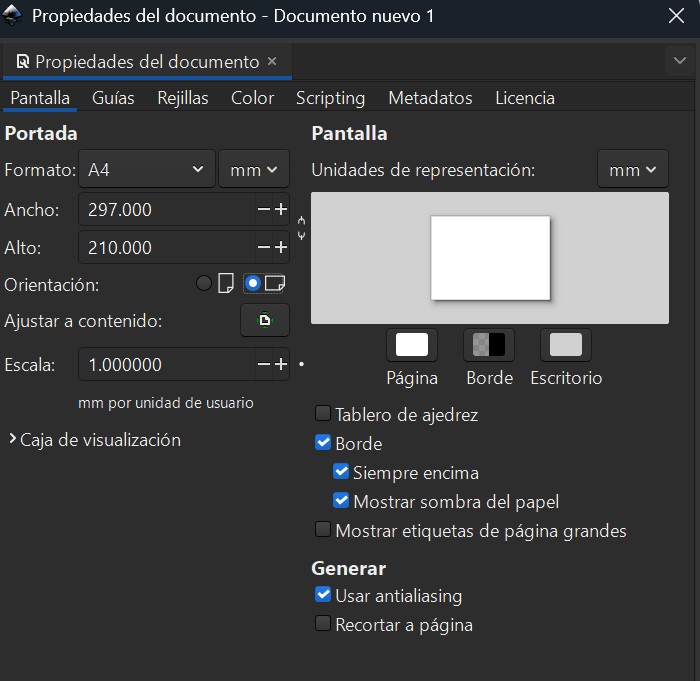Select landscape orientation radio button
The image size is (700, 681).
coord(253,283)
